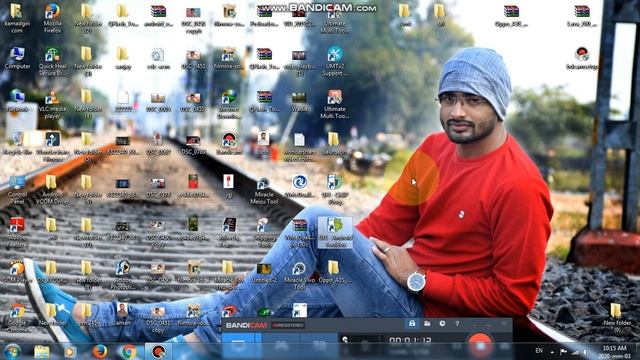Screen dimensions: 640x360
Task: Select the Recycle Bin desktop icon
Action: 17,143
